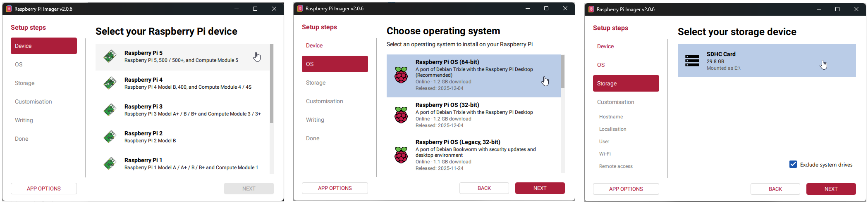Viewport: 868px width, 203px height.
Task: Select the Raspberry Pi 1 board icon
Action: pos(110,164)
